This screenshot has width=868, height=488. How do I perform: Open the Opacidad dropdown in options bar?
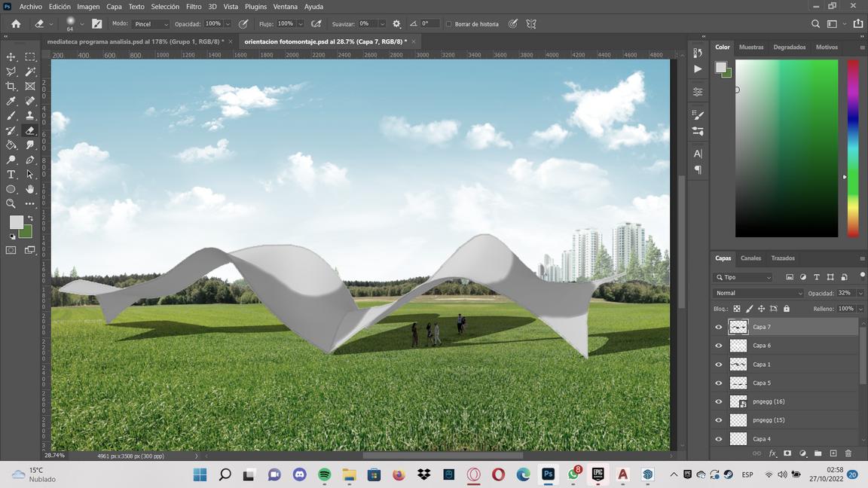tap(228, 24)
